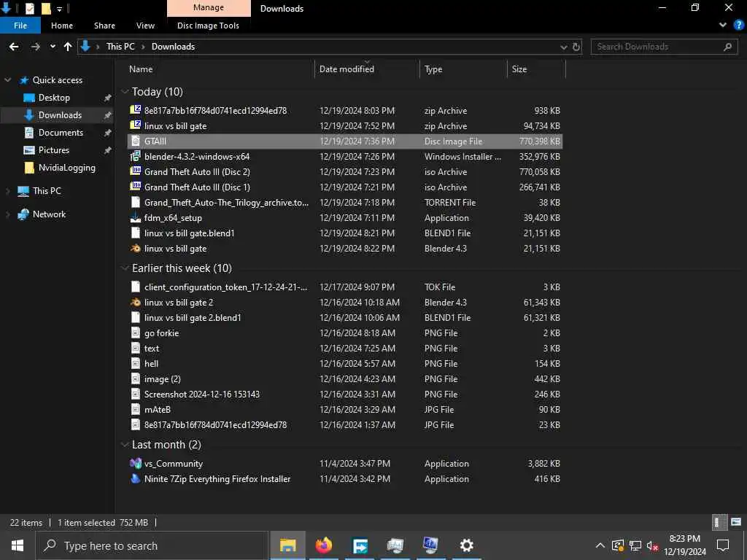The height and width of the screenshot is (560, 747).
Task: Sort by the Size column header
Action: [x=536, y=69]
